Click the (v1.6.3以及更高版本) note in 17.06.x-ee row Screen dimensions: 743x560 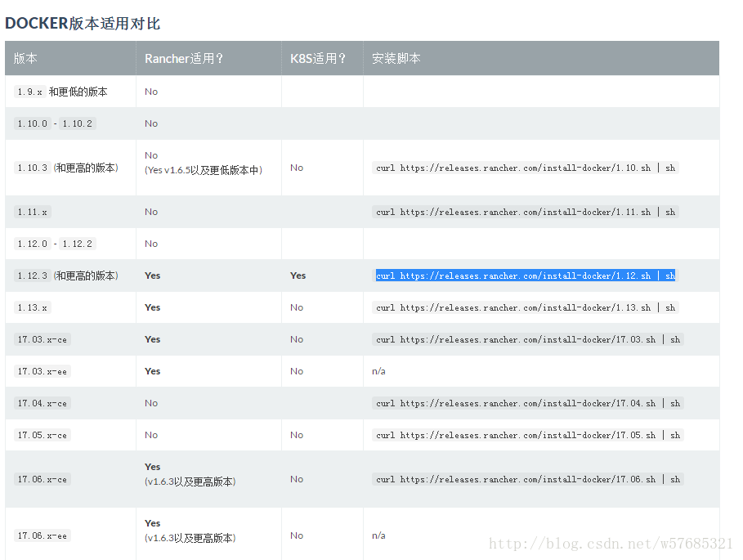pyautogui.click(x=190, y=538)
